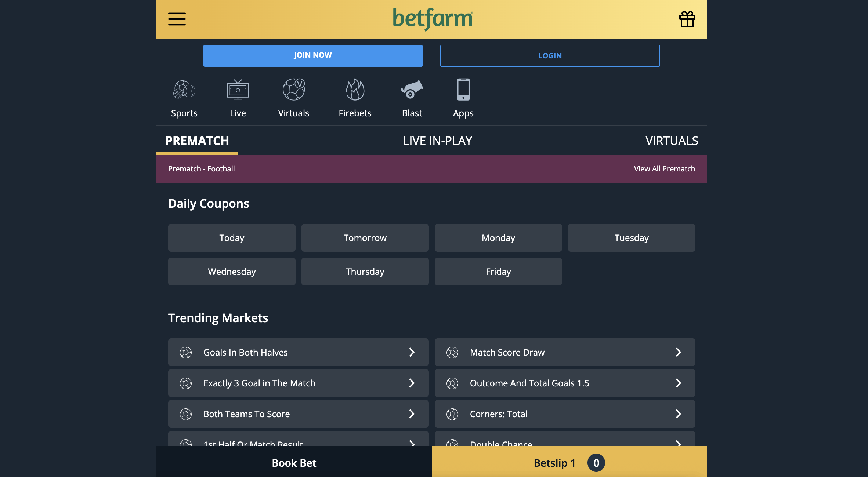Open the Betslip 1 tab
Screen dimensions: 868x477
coord(569,462)
